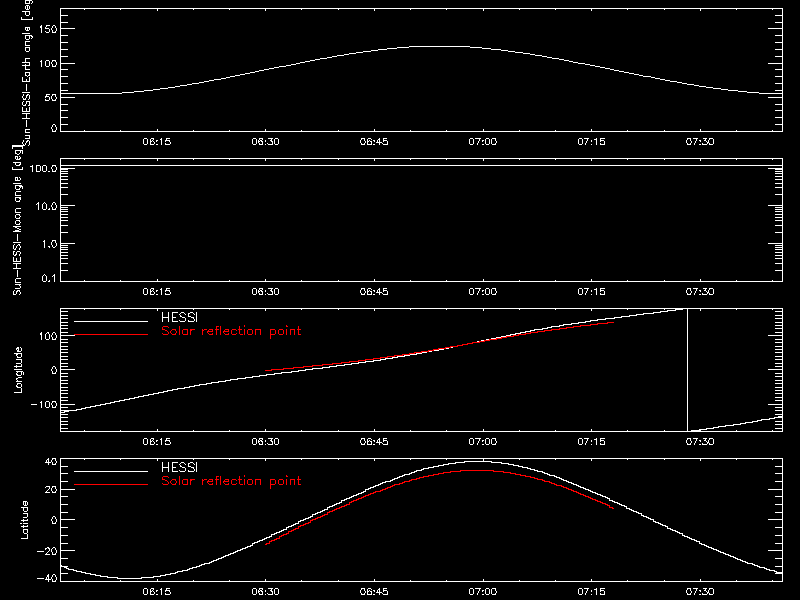Click 06:45 time label under Longitude plot
This screenshot has width=800, height=600.
point(374,442)
